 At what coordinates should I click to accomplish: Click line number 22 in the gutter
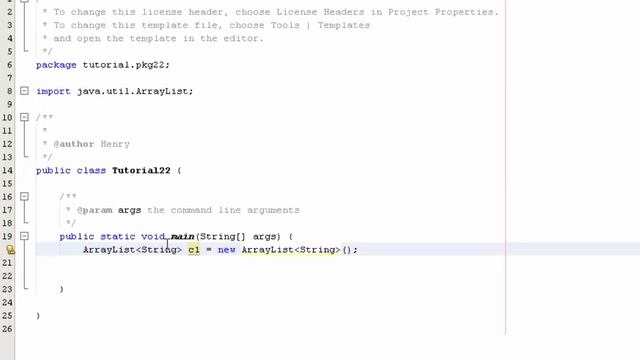[x=7, y=276]
